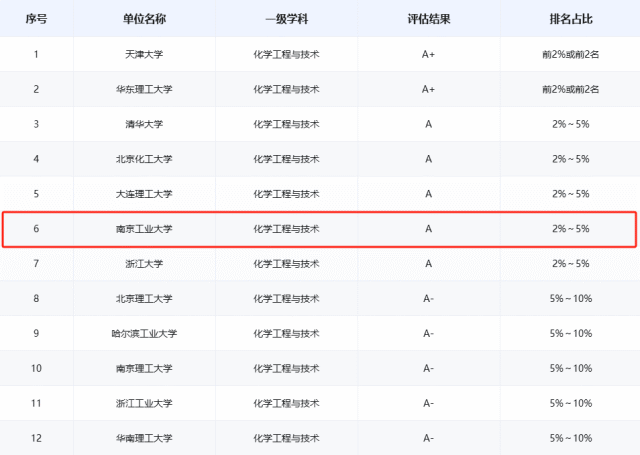Click the A+ result for 华东理工大学
640x455 pixels.
point(428,89)
